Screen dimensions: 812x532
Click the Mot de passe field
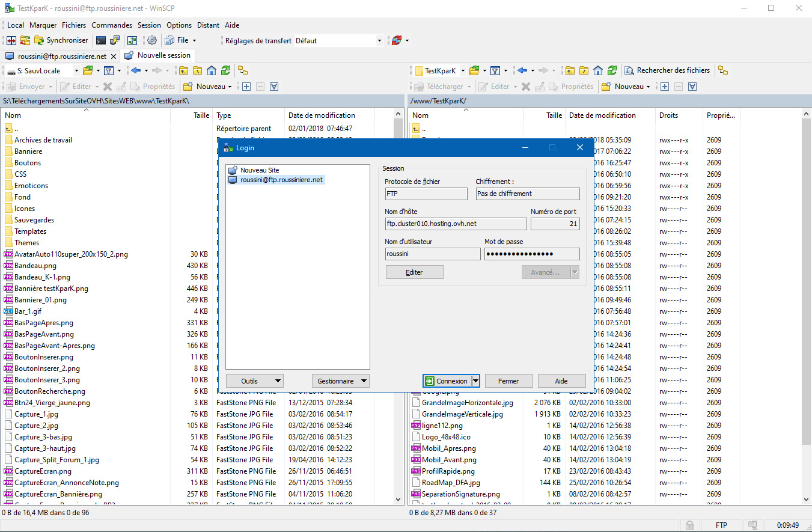point(532,254)
